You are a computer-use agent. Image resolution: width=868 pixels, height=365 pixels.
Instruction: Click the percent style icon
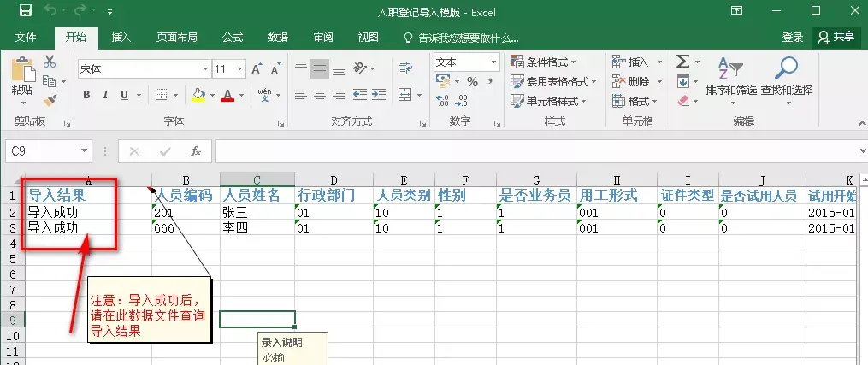472,82
